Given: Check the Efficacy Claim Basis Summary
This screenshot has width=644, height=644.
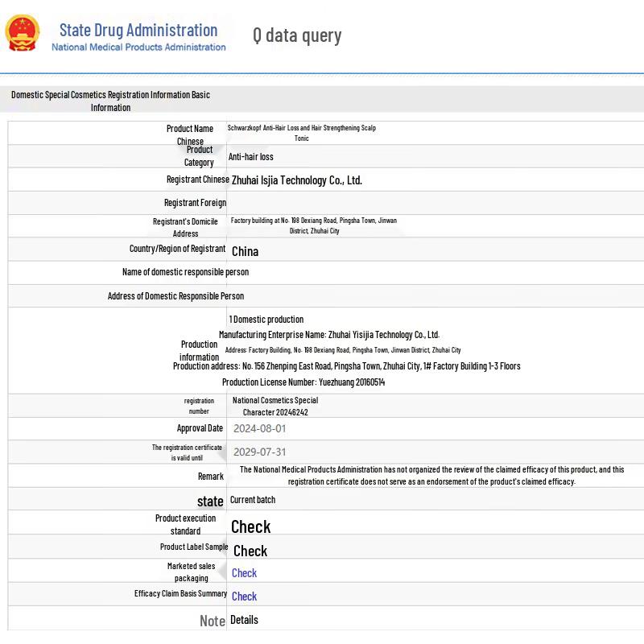Looking at the screenshot, I should [244, 597].
